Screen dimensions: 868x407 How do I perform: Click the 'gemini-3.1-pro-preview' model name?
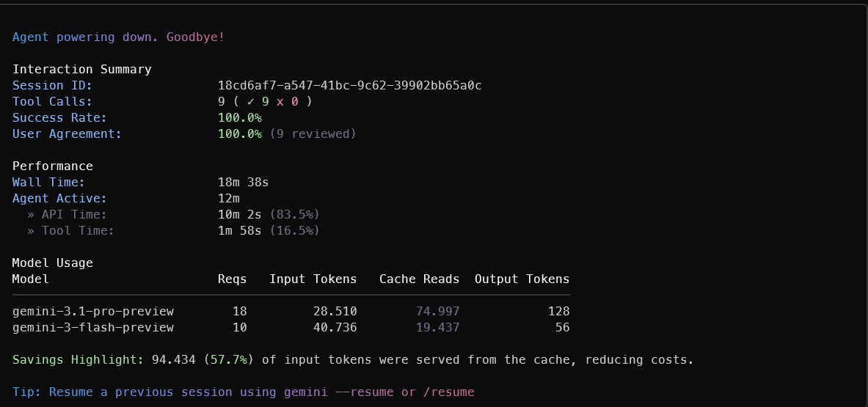pyautogui.click(x=93, y=312)
